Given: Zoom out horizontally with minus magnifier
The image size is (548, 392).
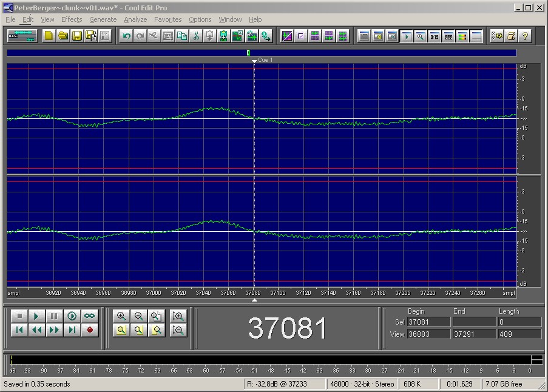Looking at the screenshot, I should point(139,316).
